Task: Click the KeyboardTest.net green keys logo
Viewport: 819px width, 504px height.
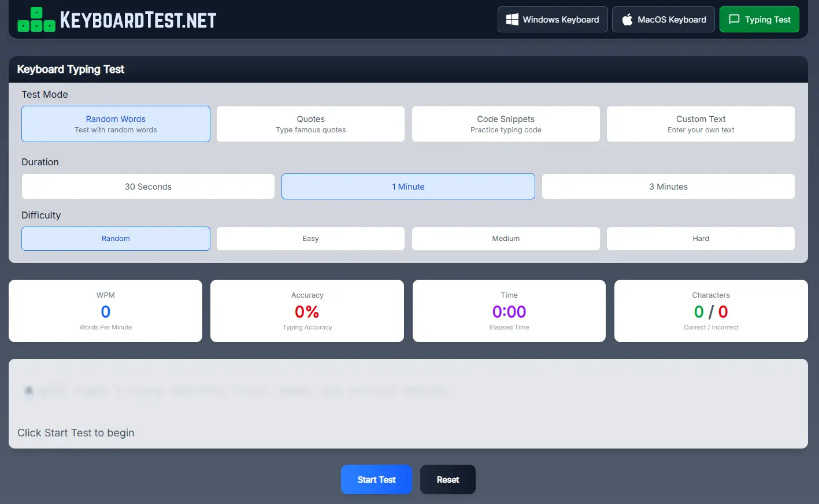Action: [x=36, y=20]
